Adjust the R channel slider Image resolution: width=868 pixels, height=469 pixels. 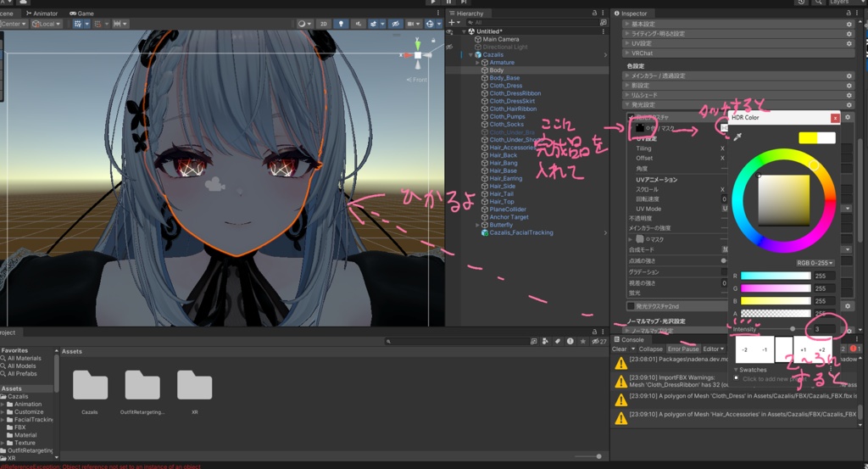click(775, 276)
